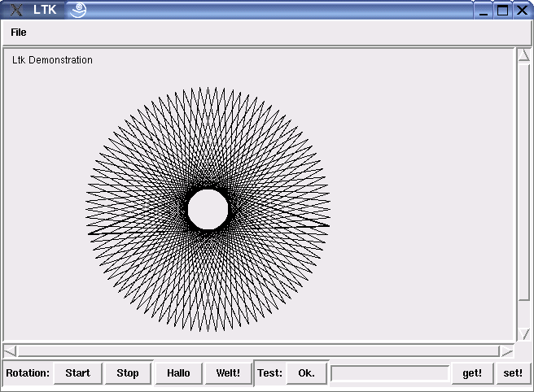
Task: Click the horizontal scrollbar left arrow
Action: point(10,351)
